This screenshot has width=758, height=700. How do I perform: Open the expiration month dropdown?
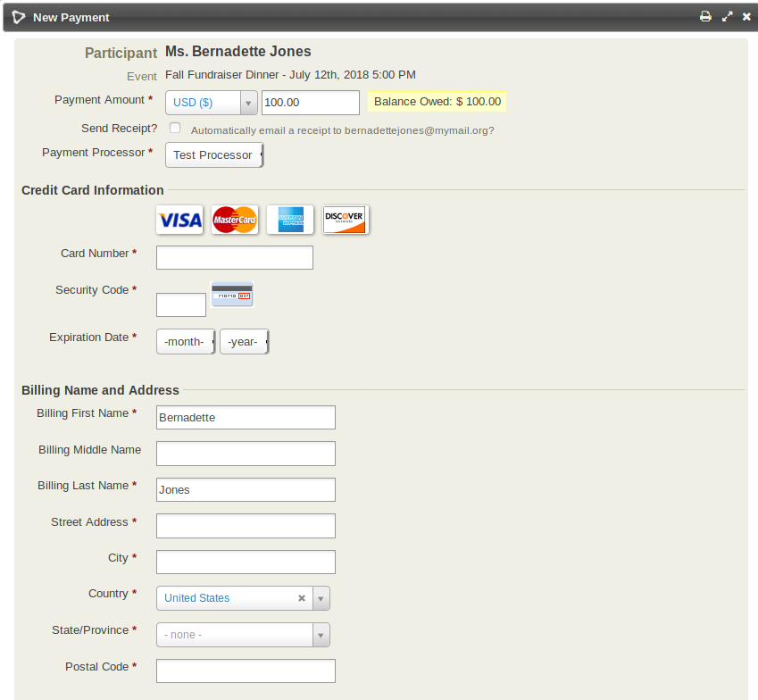(x=185, y=341)
